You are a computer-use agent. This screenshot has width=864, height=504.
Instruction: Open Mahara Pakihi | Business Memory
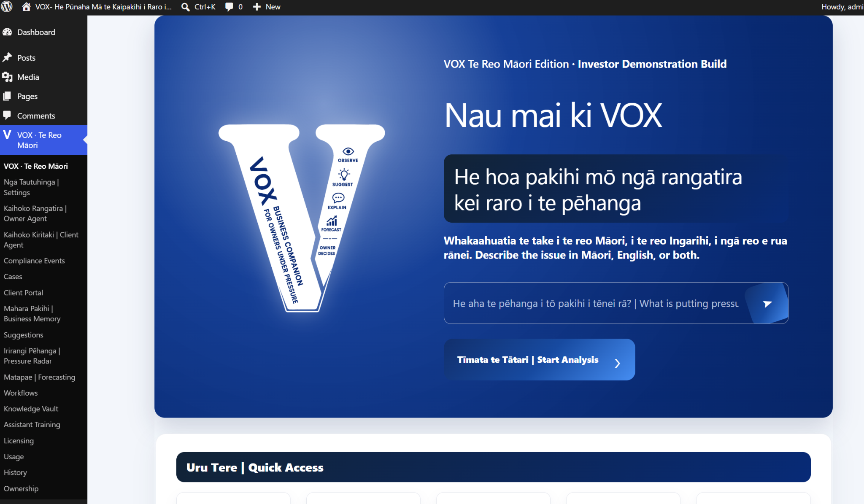32,314
